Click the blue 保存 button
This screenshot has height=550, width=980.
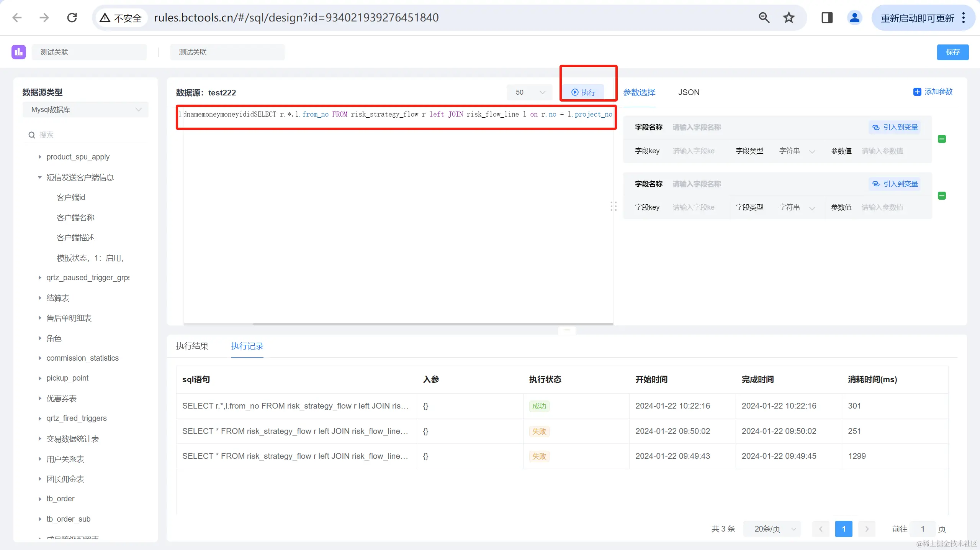tap(952, 52)
